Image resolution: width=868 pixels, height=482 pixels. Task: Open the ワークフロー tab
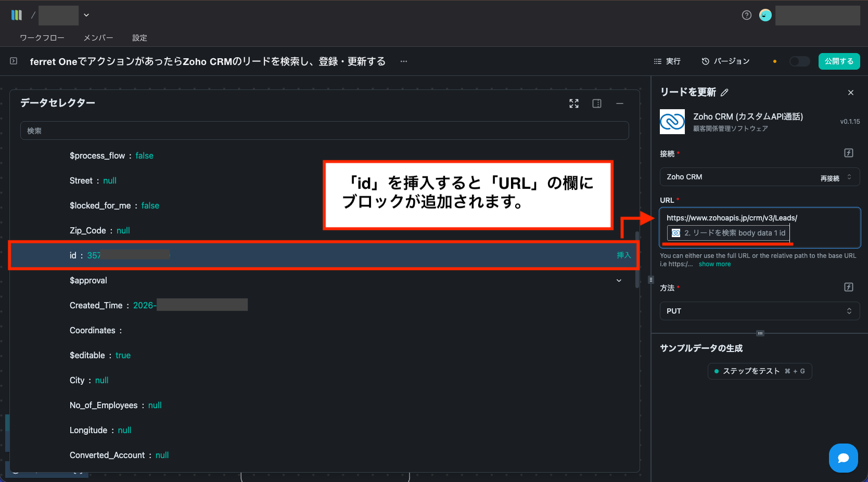(x=42, y=38)
